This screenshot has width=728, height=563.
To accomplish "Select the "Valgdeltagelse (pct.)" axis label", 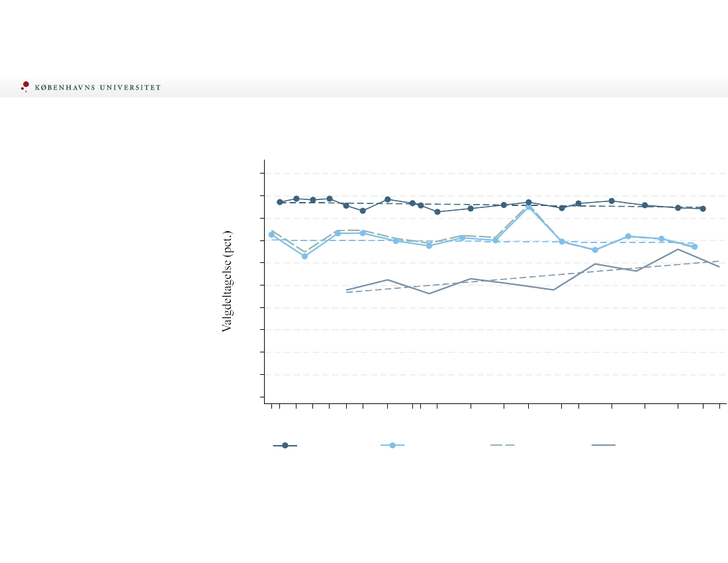I will tap(226, 281).
